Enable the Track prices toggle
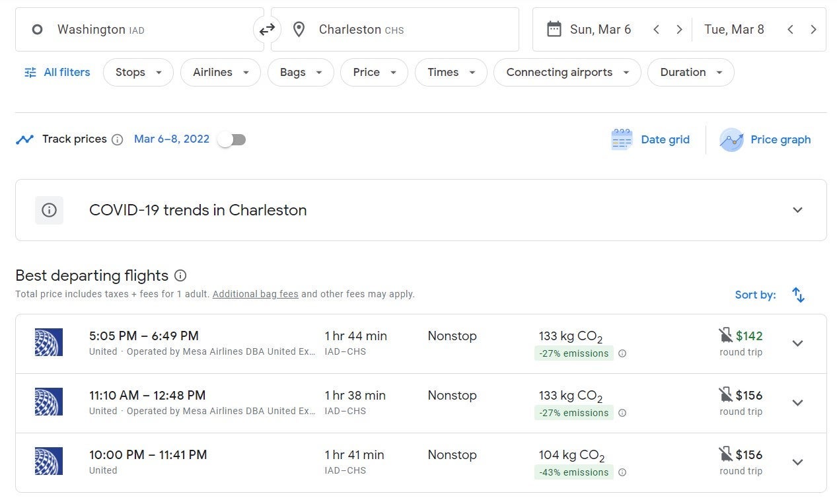 pos(232,139)
